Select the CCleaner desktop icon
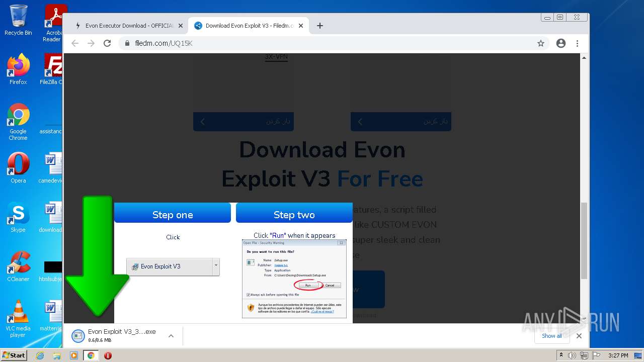Viewport: 644px width, 362px height. point(18,266)
